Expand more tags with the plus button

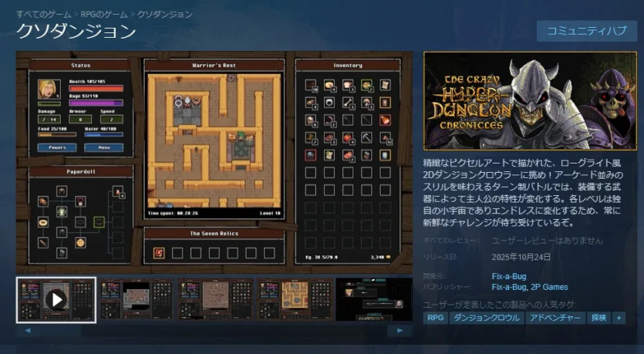(619, 318)
